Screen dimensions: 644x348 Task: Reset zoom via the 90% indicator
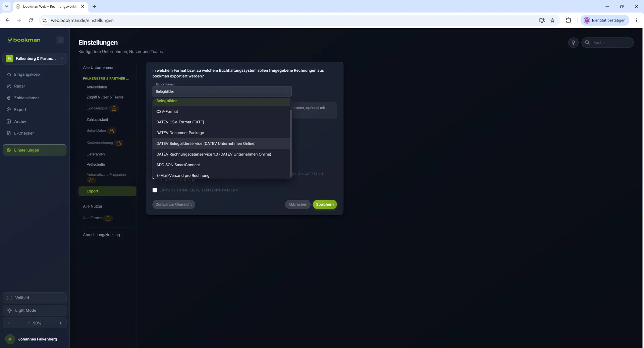(35, 323)
